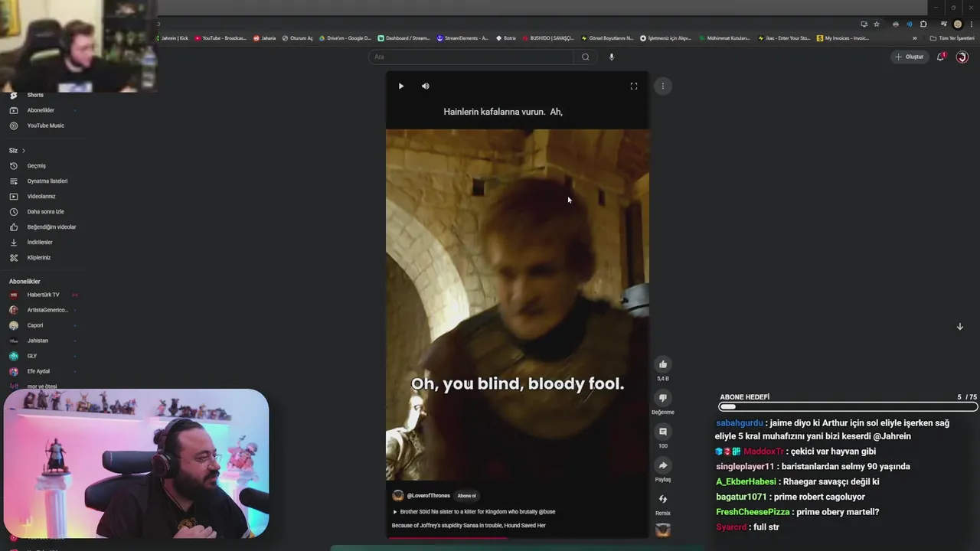Image resolution: width=980 pixels, height=551 pixels.
Task: Open Capori subscription channel
Action: [42, 325]
